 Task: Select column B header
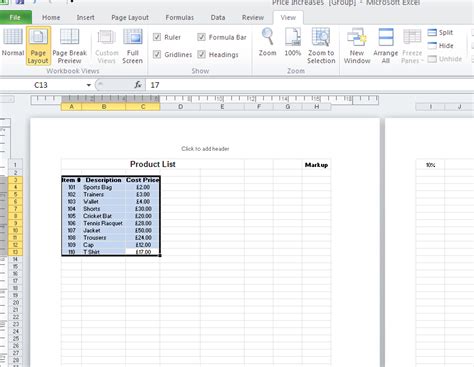(104, 107)
